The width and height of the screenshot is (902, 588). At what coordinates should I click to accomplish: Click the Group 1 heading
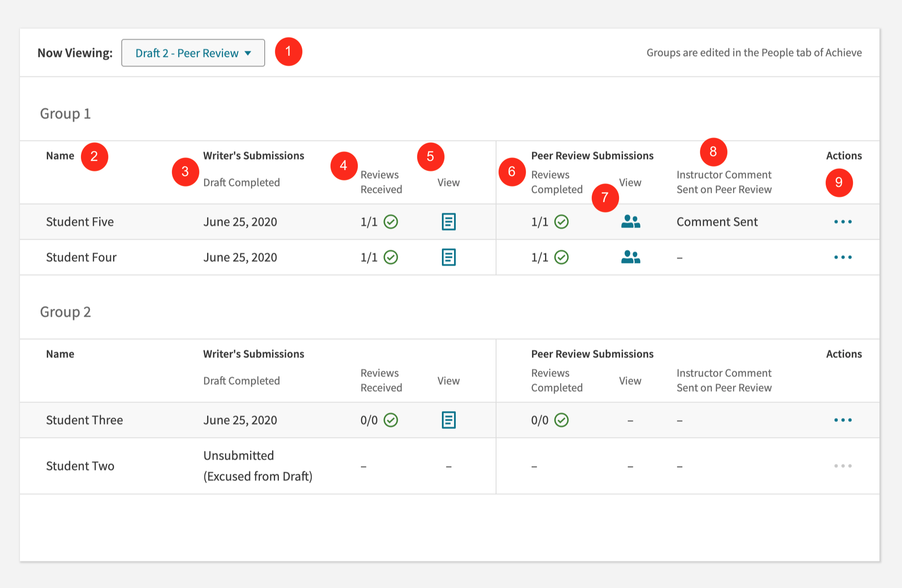coord(65,113)
